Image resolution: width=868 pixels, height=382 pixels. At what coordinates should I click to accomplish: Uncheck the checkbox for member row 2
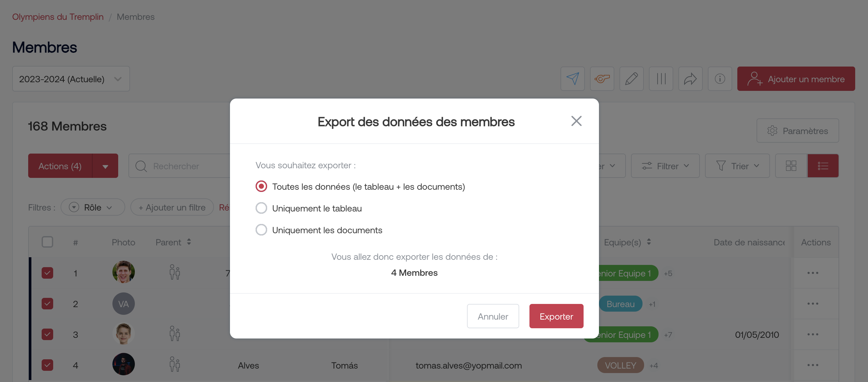pos(47,304)
